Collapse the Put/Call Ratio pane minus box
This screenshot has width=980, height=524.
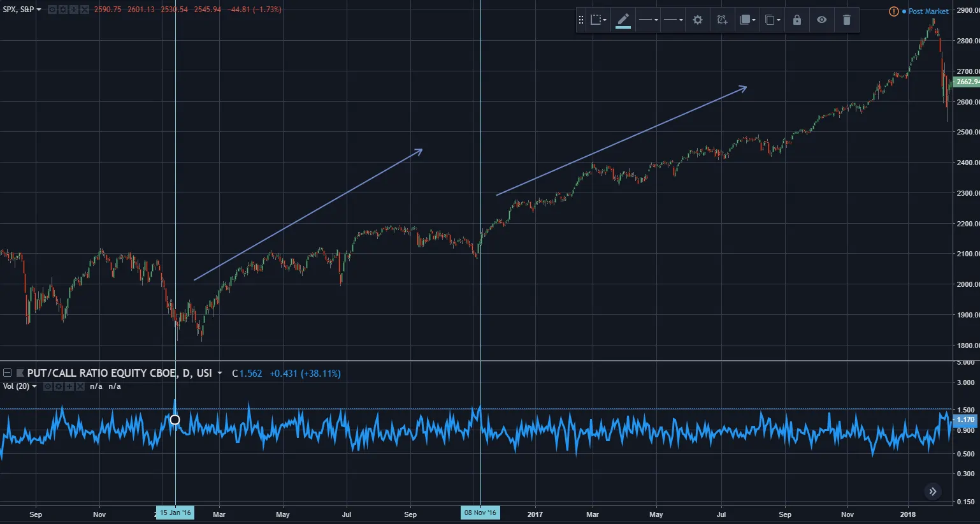pos(8,373)
